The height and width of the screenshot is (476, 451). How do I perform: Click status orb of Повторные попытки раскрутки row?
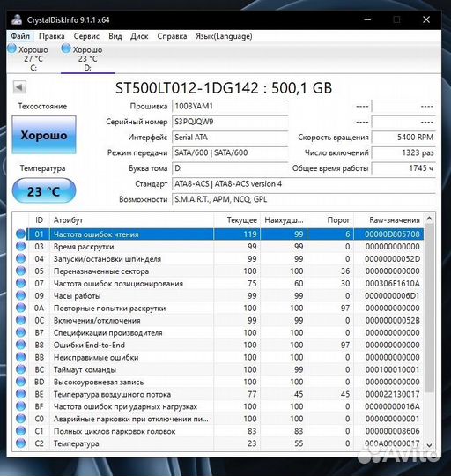[20, 308]
